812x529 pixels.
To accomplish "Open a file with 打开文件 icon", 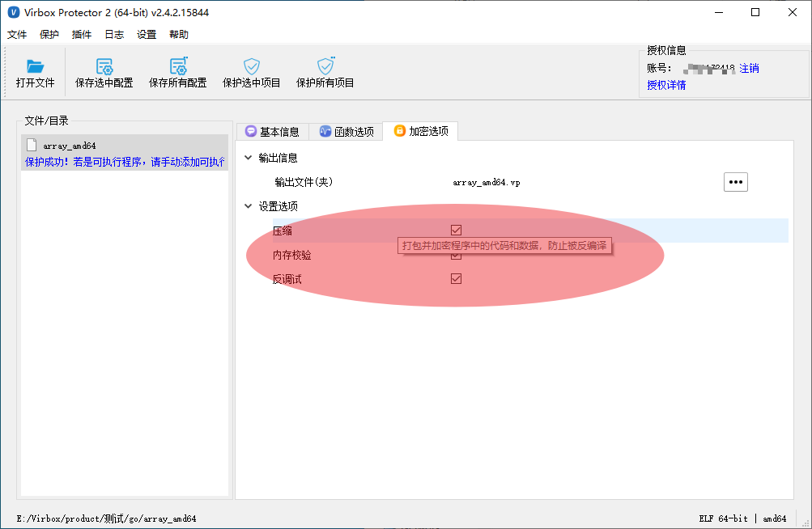I will coord(35,66).
